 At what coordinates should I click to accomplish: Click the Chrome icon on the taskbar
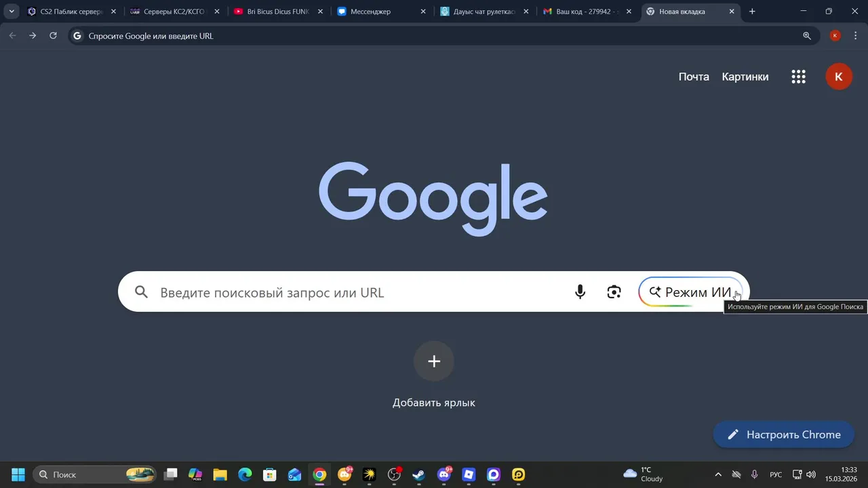coord(319,474)
